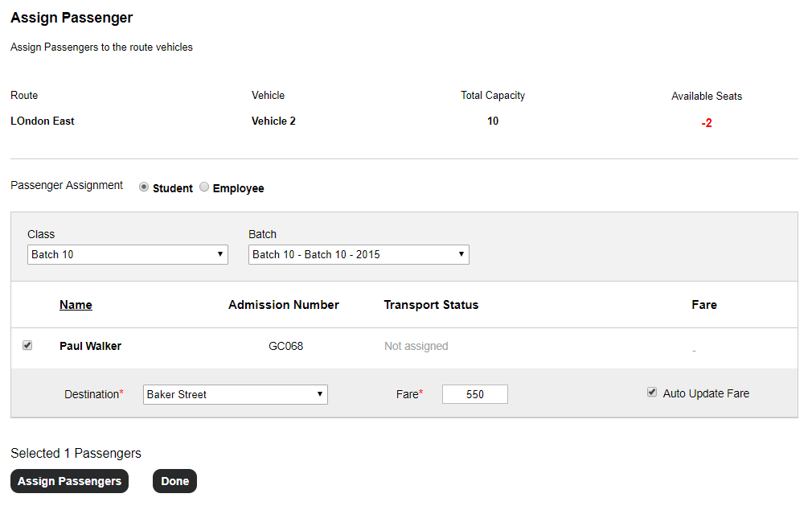
Task: Disable the Auto Update Fare checkbox
Action: pyautogui.click(x=652, y=393)
